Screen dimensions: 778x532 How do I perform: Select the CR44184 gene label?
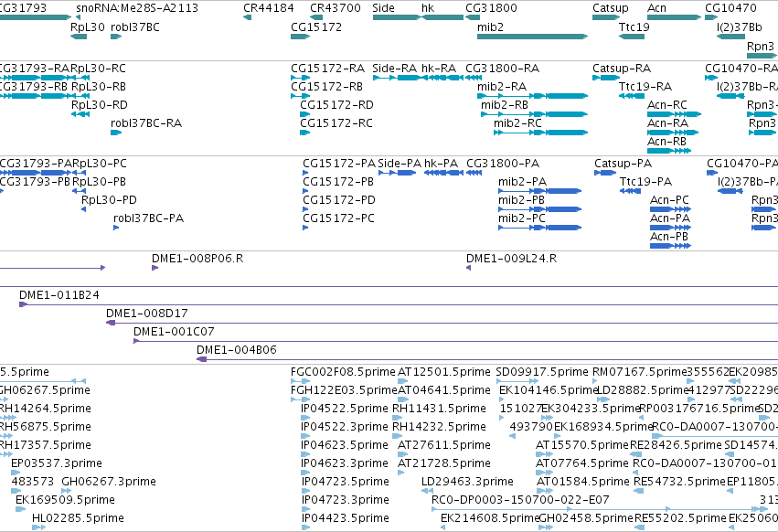(269, 8)
